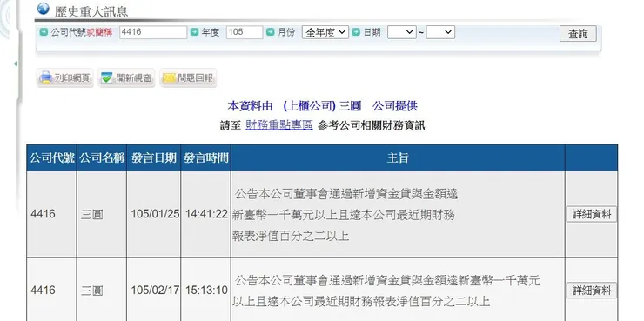
Task: Print the page with 列印網頁
Action: click(x=65, y=77)
